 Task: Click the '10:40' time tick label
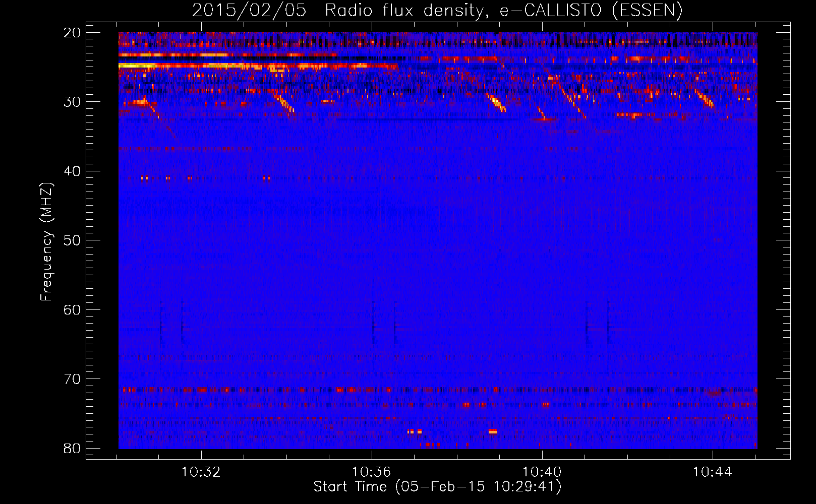(542, 472)
